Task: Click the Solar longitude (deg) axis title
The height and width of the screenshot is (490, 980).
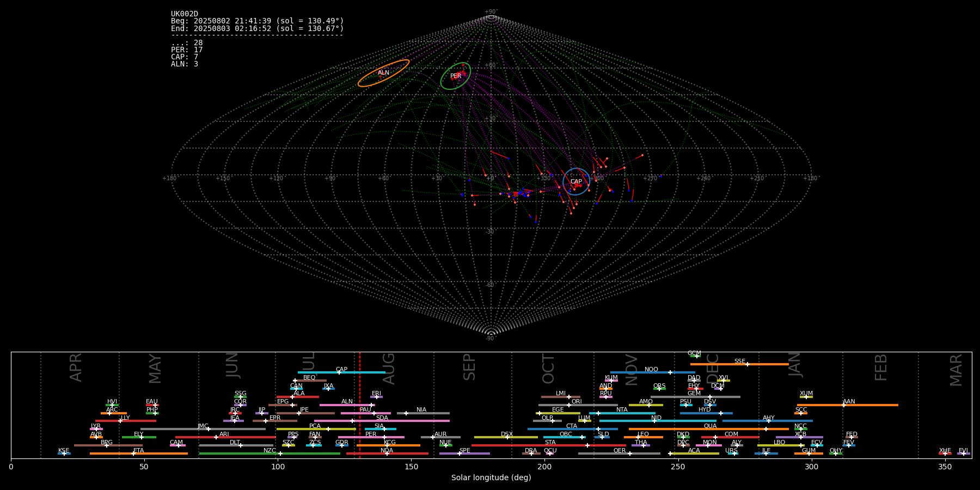Action: pos(491,477)
